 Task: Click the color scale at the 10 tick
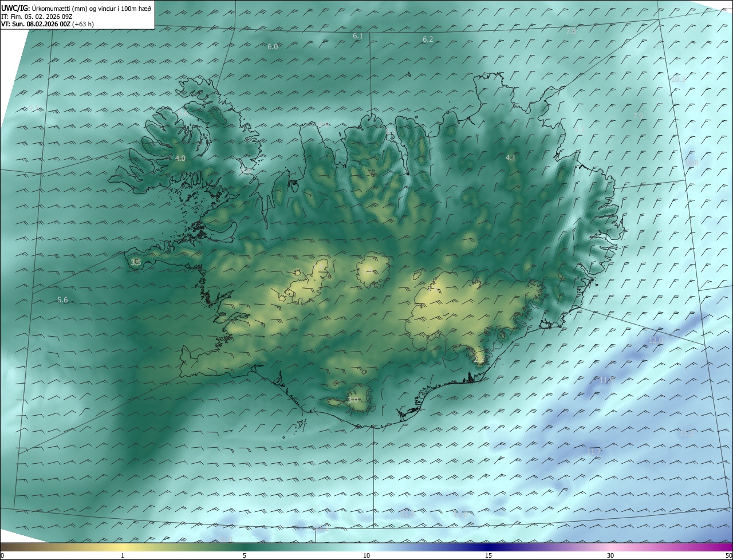[x=366, y=555]
